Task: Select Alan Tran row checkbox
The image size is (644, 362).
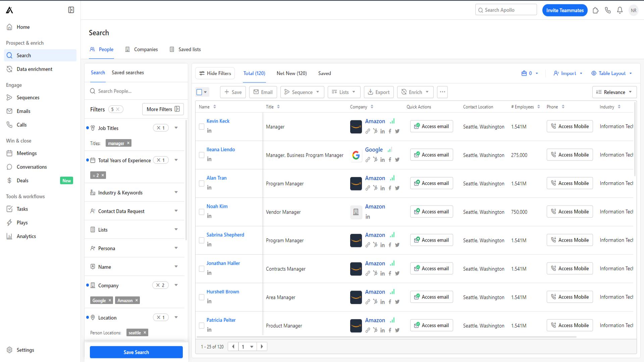Action: [202, 184]
